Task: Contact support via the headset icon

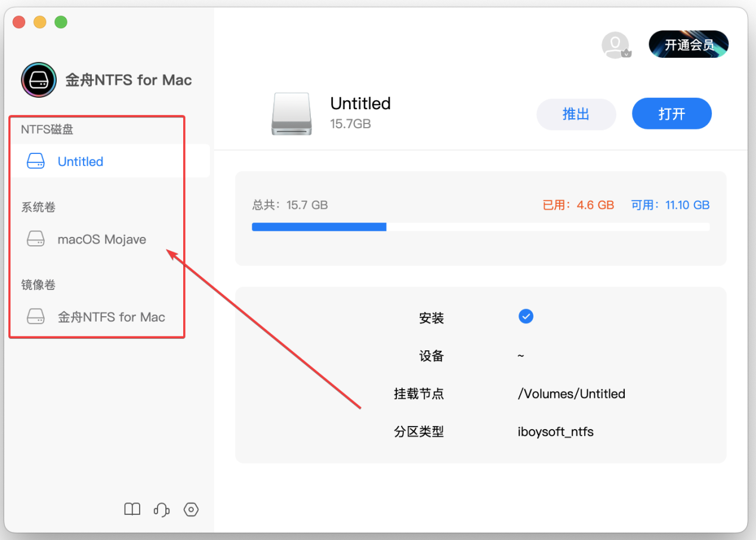Action: [162, 509]
